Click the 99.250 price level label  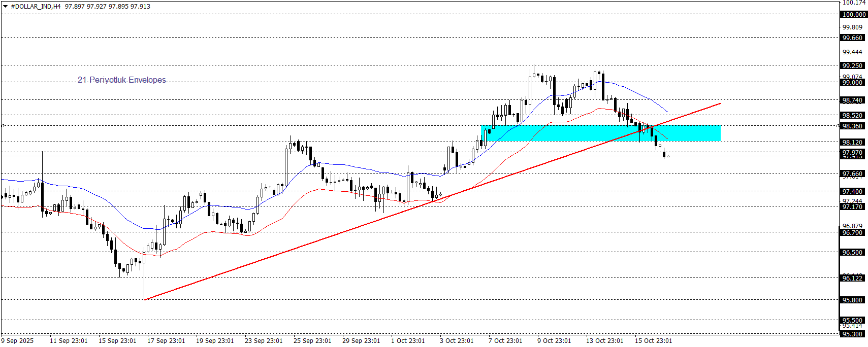pos(852,65)
